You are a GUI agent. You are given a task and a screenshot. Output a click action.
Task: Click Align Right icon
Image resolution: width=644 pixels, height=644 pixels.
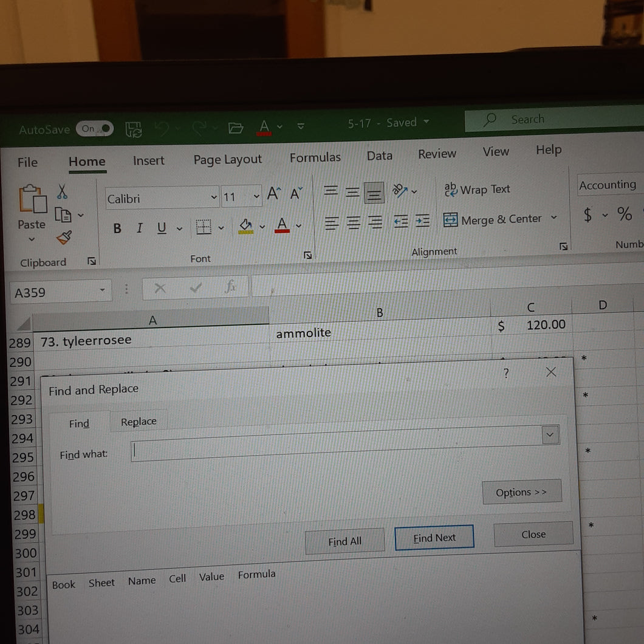[x=375, y=222]
